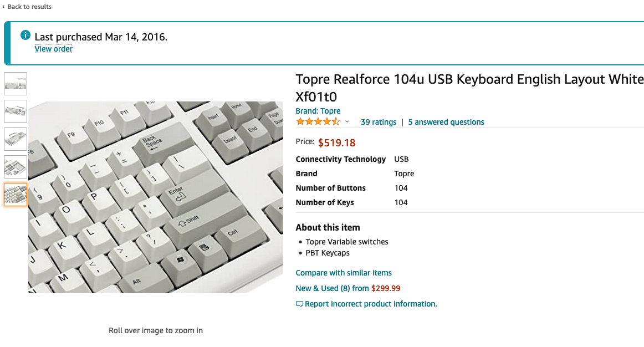Select the first product thumbnail
The image size is (644, 347).
point(16,84)
